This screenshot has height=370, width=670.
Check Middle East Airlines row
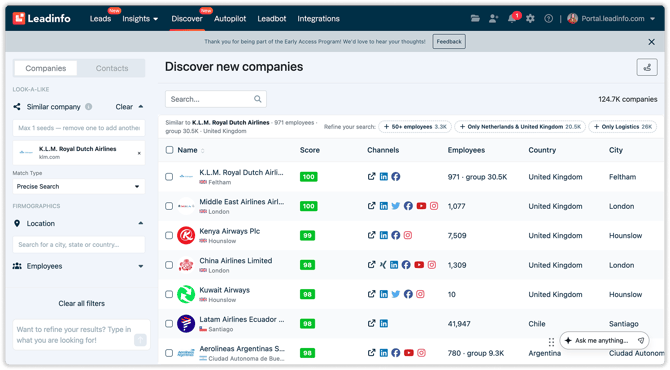[x=169, y=206]
